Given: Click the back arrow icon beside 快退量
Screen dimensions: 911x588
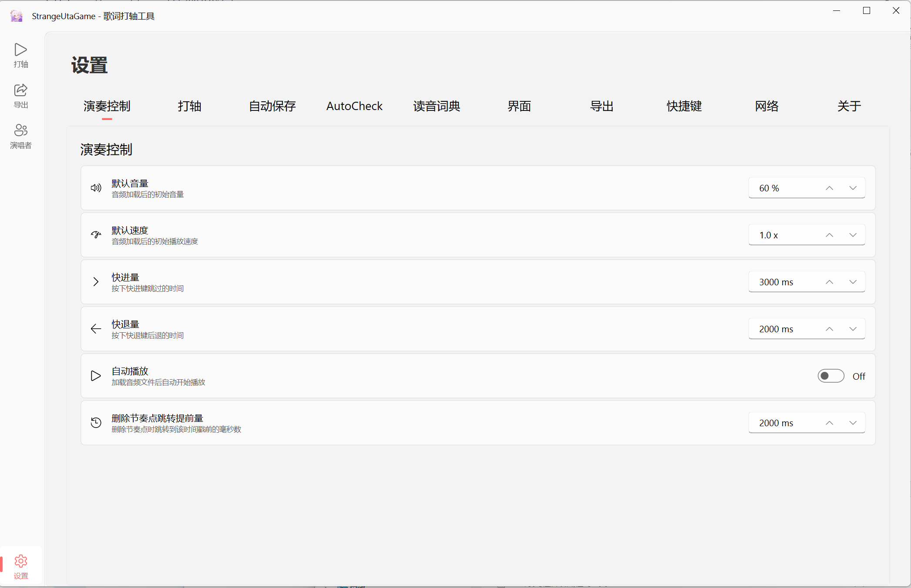Looking at the screenshot, I should coord(96,329).
